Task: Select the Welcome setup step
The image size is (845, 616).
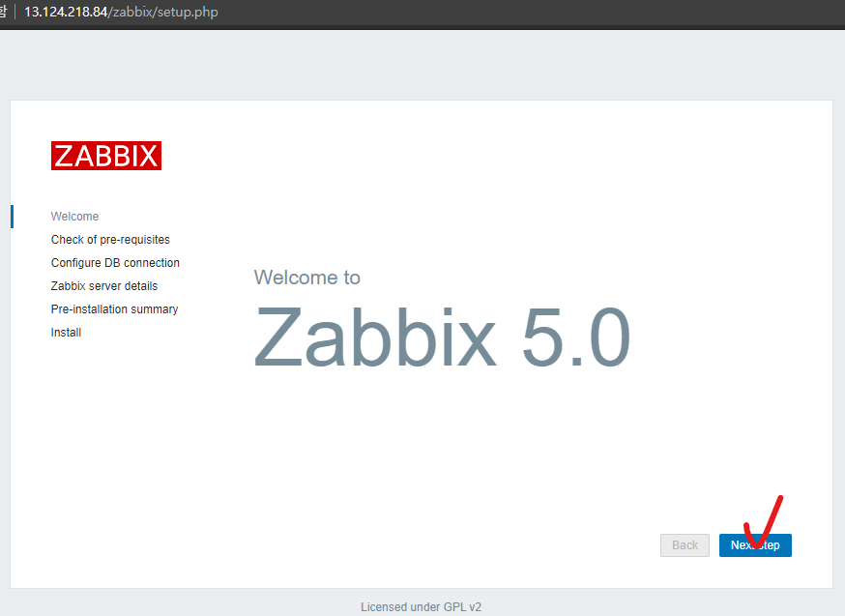Action: tap(74, 216)
